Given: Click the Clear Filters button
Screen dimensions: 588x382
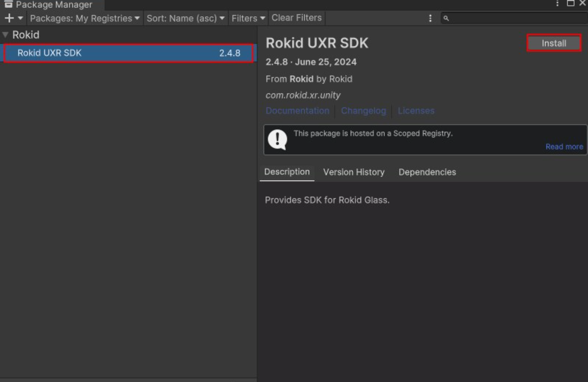Looking at the screenshot, I should pyautogui.click(x=296, y=18).
